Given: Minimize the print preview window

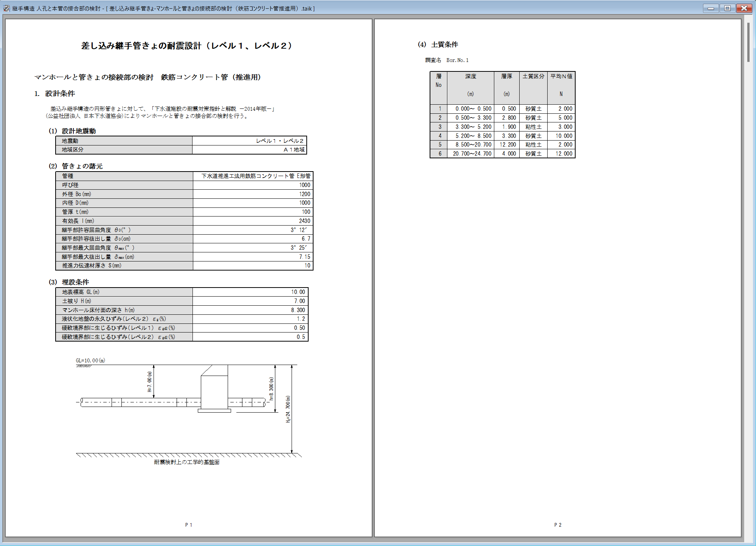Looking at the screenshot, I should [711, 8].
